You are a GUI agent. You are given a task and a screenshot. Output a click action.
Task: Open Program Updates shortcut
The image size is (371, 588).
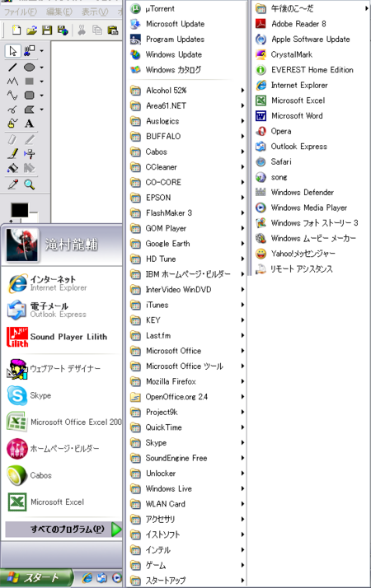(186, 40)
